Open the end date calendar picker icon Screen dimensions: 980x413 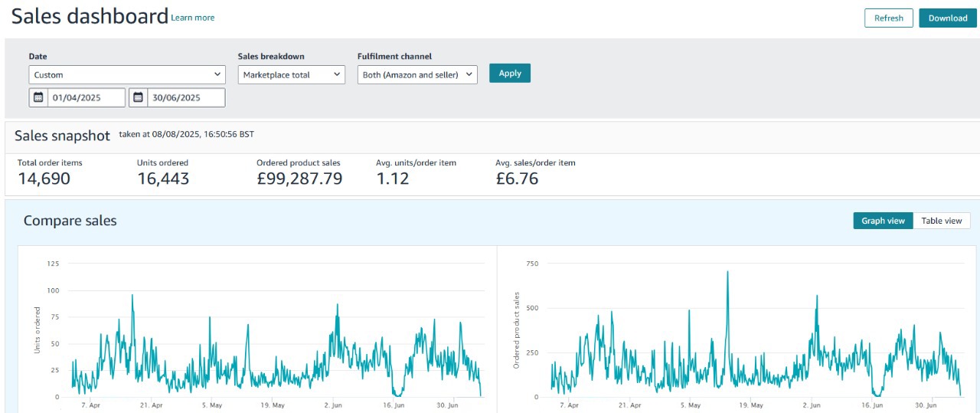pos(138,97)
